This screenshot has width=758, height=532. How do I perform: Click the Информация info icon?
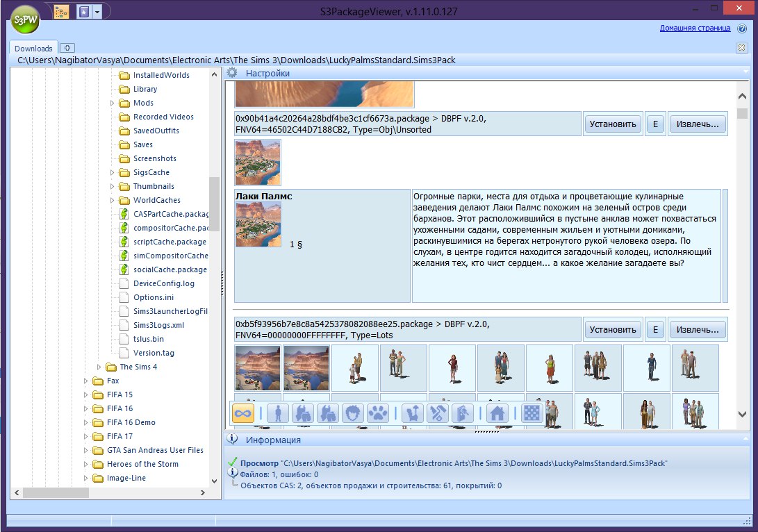click(233, 439)
